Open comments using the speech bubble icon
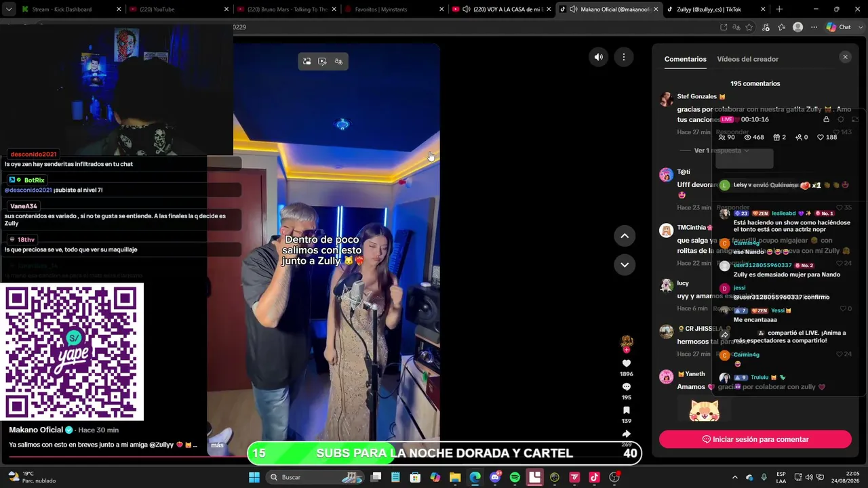The width and height of the screenshot is (868, 488). click(627, 387)
